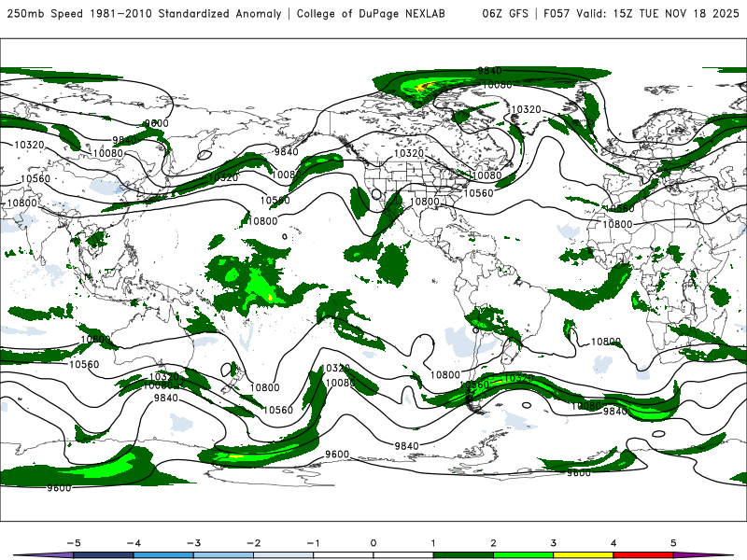Click the red 4 to 5 colorbar segment
Screen dimensions: 747x560
643,555
